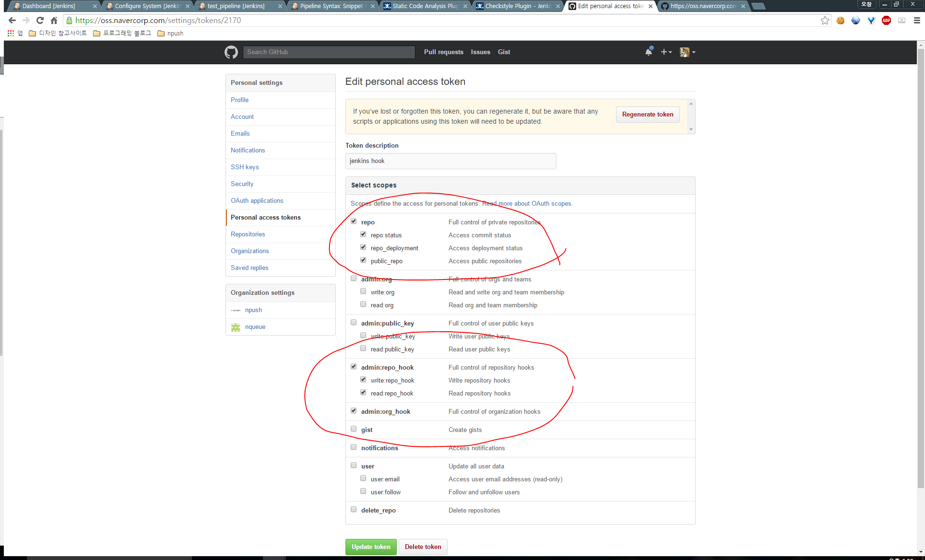Image resolution: width=925 pixels, height=560 pixels.
Task: Enable the gist scope checkbox
Action: click(354, 429)
